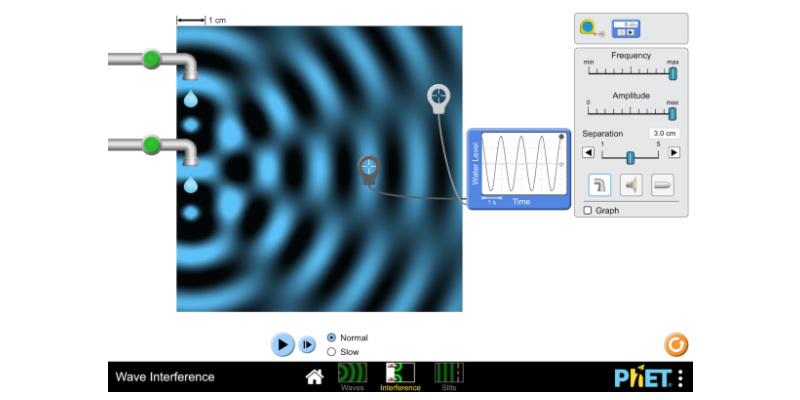800x400 pixels.
Task: Switch to the Slits screen tab
Action: [x=448, y=376]
